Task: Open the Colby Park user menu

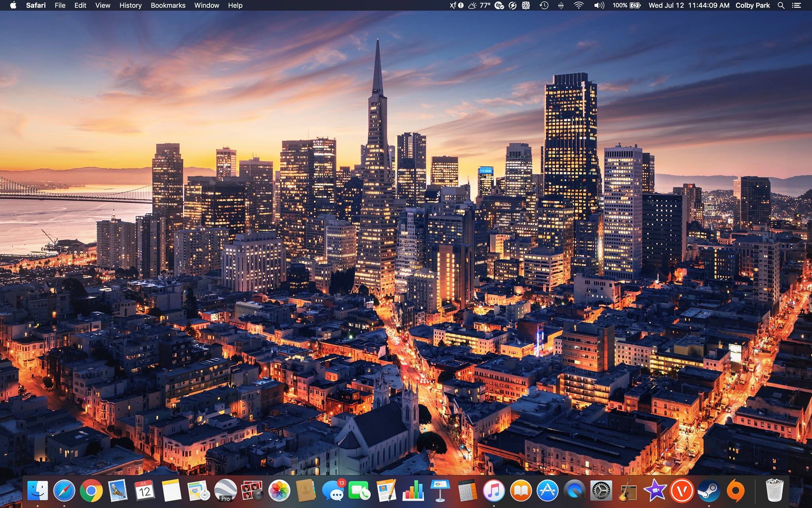Action: click(x=753, y=6)
